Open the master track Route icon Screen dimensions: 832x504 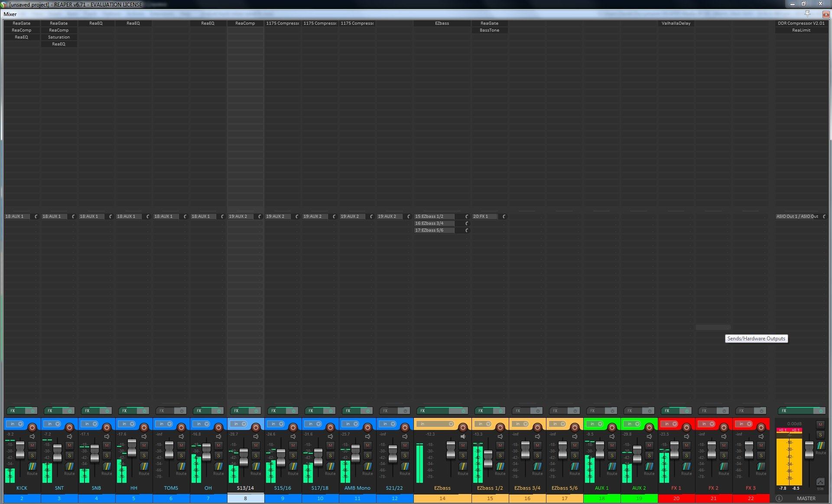[x=820, y=446]
